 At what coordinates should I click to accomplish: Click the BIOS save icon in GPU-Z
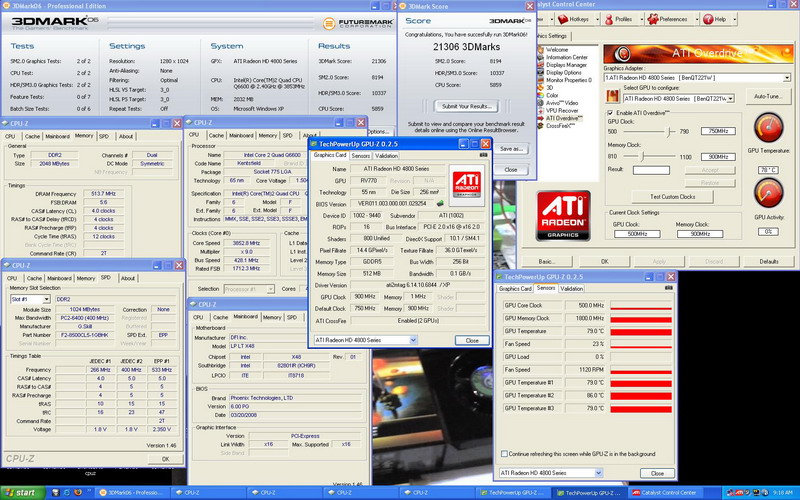coord(440,204)
